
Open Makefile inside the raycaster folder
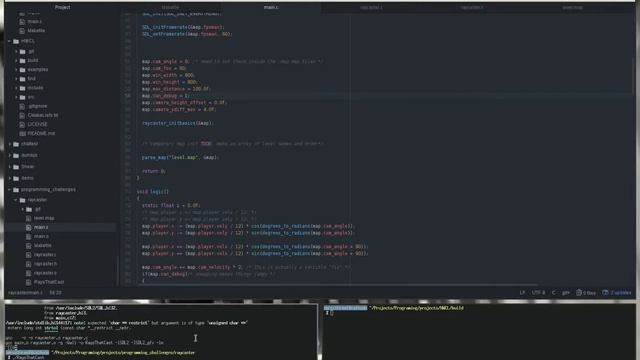coord(43,246)
